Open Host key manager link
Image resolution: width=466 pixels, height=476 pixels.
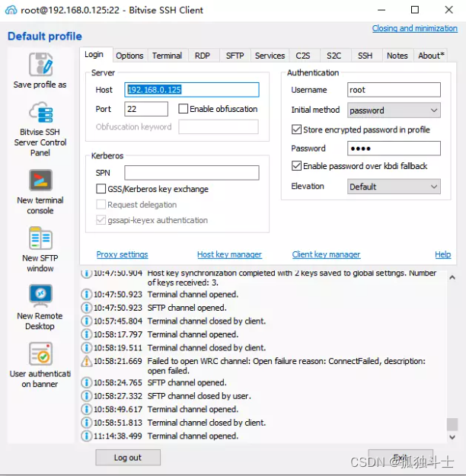(x=229, y=254)
